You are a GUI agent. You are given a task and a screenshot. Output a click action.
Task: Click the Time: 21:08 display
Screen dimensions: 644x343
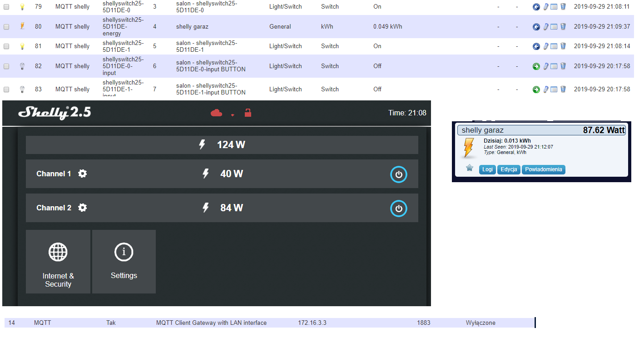[407, 113]
